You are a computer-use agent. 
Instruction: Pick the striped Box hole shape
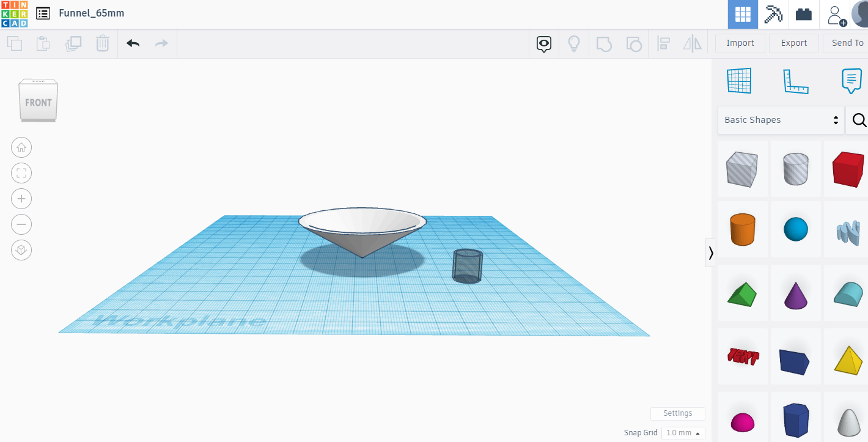pyautogui.click(x=742, y=169)
